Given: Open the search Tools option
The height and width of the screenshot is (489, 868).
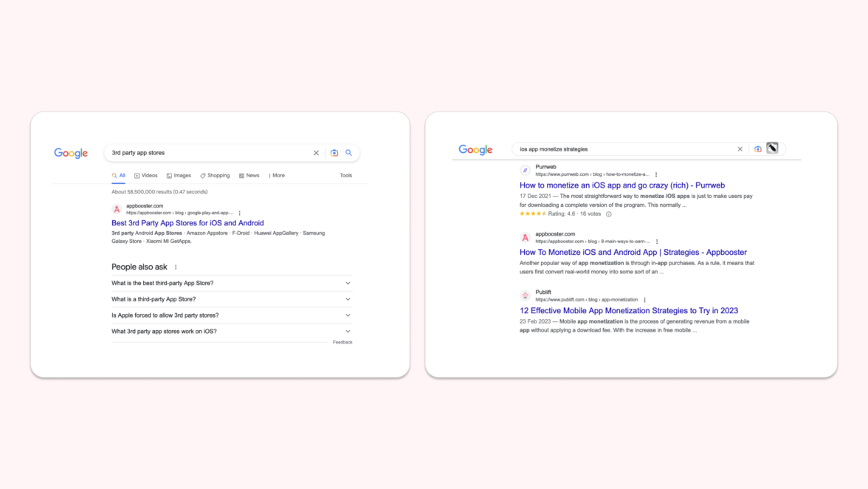Looking at the screenshot, I should (346, 176).
